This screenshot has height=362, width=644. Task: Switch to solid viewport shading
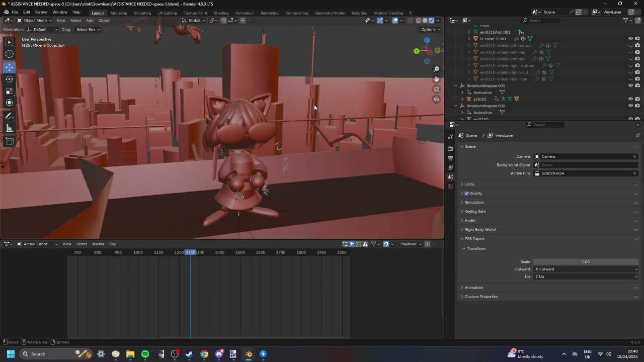[x=425, y=21]
